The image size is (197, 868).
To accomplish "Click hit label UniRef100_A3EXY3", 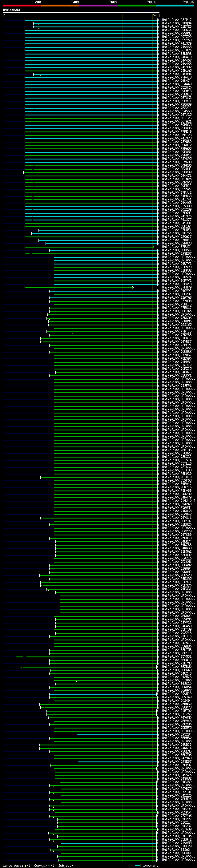I will coord(176,284).
